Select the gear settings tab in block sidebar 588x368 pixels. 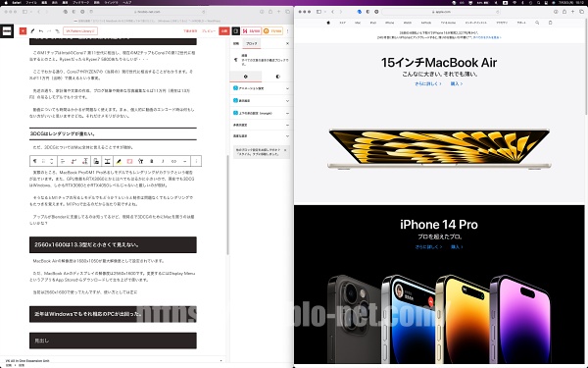pos(246,77)
